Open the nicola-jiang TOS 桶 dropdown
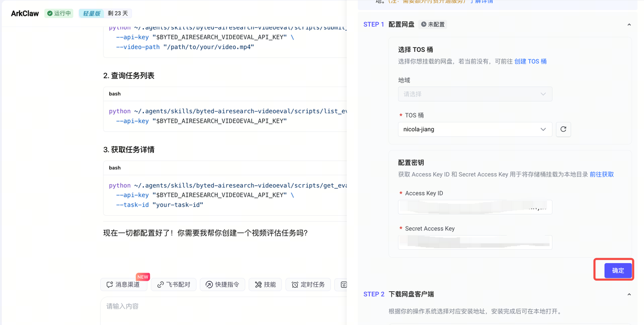The height and width of the screenshot is (325, 644). 475,129
